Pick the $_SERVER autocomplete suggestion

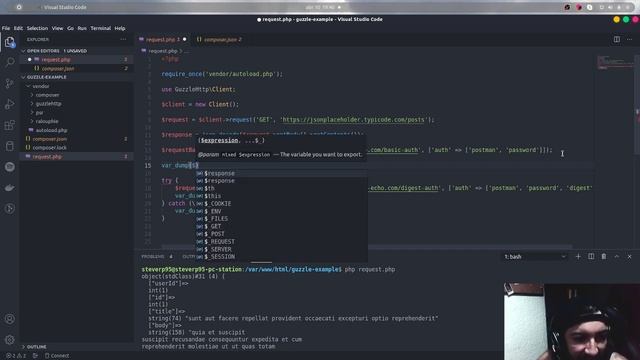point(281,249)
